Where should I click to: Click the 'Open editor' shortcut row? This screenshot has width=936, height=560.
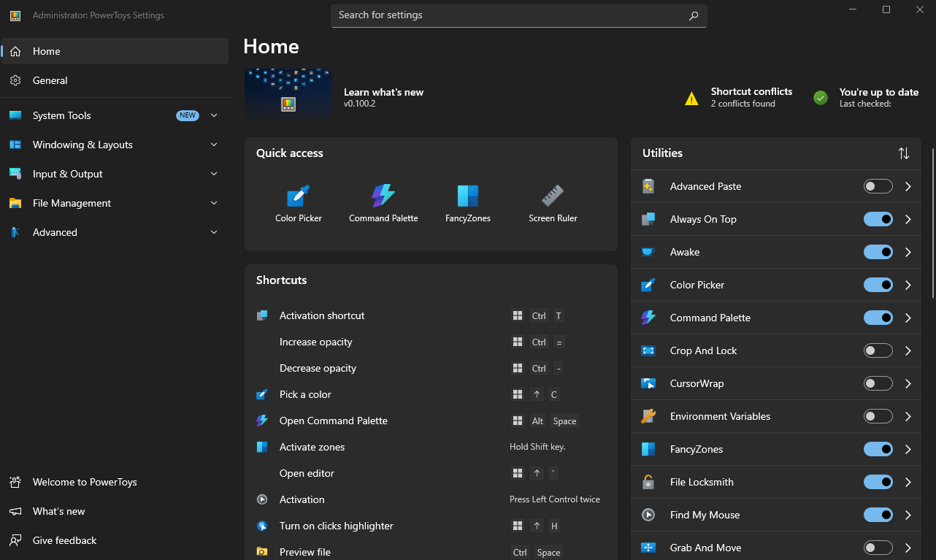[431, 473]
